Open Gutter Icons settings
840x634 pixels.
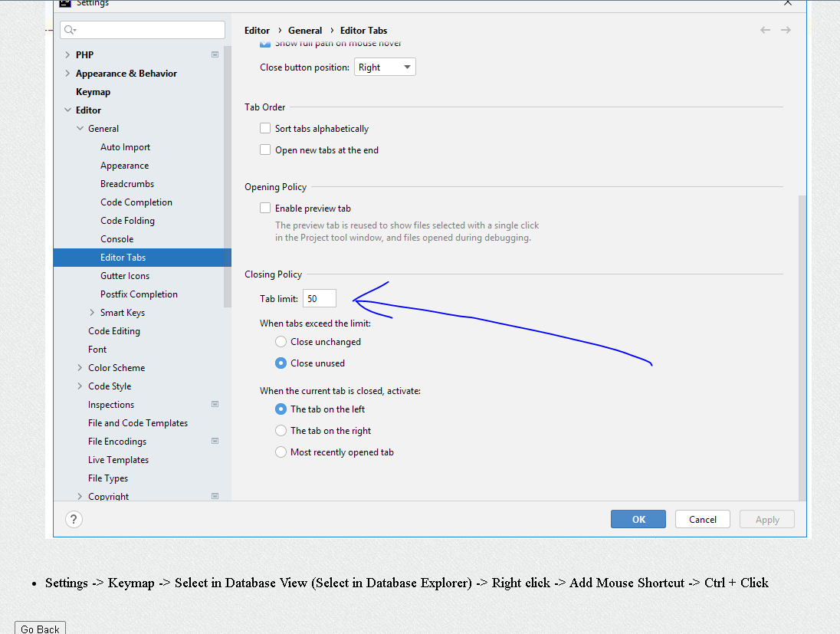125,275
